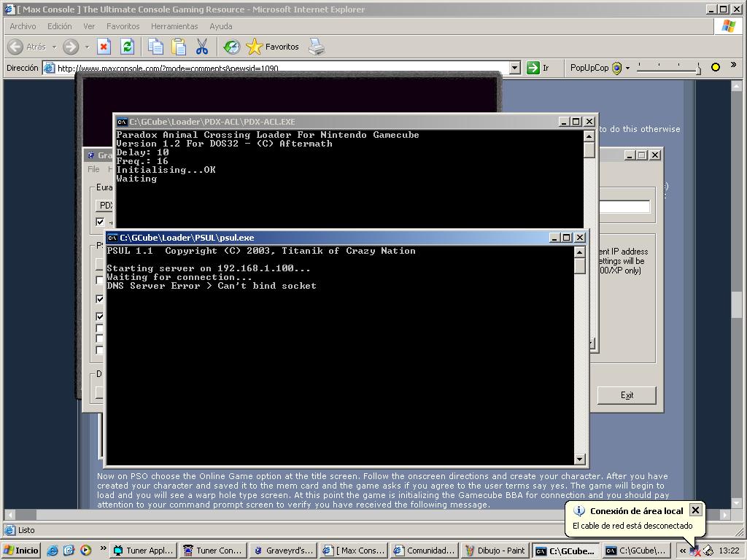Click the Print icon in toolbar
The width and height of the screenshot is (747, 560).
click(x=316, y=47)
